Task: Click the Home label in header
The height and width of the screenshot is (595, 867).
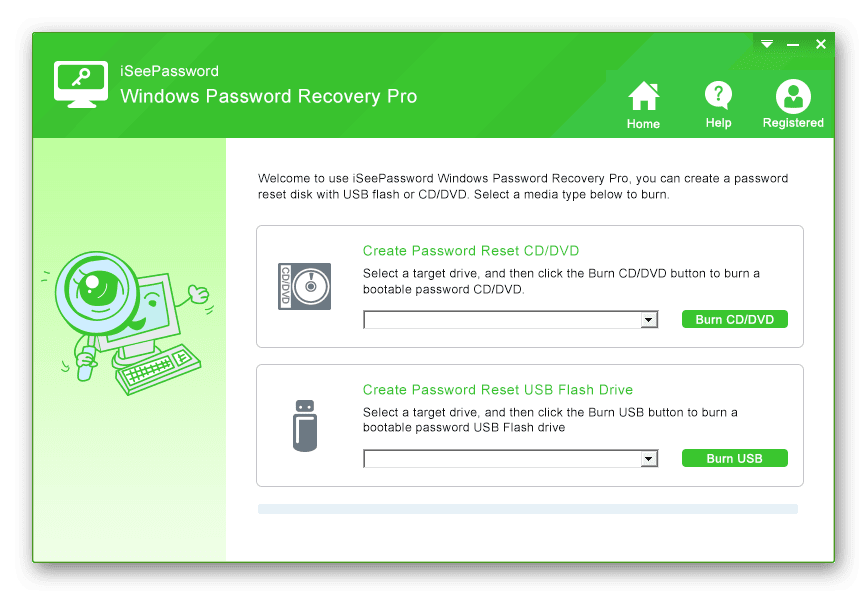Action: pyautogui.click(x=643, y=124)
